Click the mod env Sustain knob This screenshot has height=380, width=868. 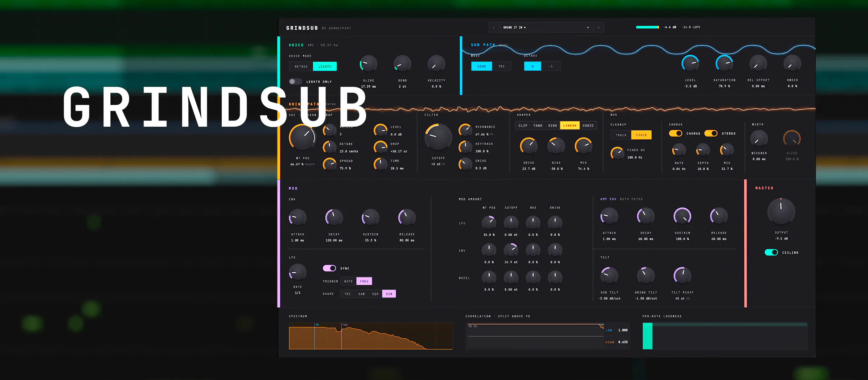click(370, 218)
